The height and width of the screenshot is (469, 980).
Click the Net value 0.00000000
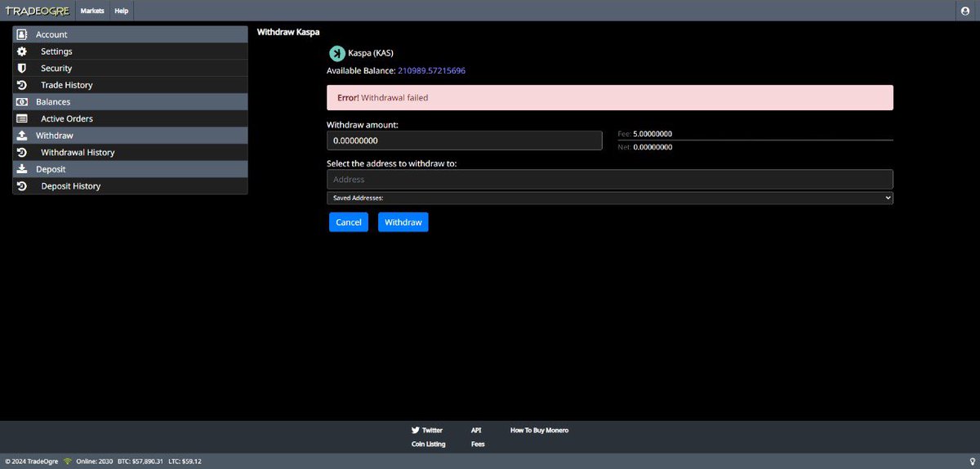point(653,147)
